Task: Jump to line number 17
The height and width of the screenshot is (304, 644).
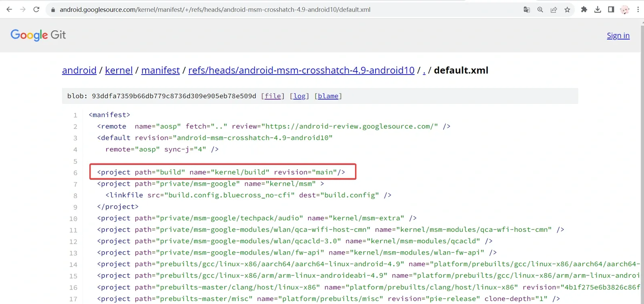Action: (x=73, y=299)
